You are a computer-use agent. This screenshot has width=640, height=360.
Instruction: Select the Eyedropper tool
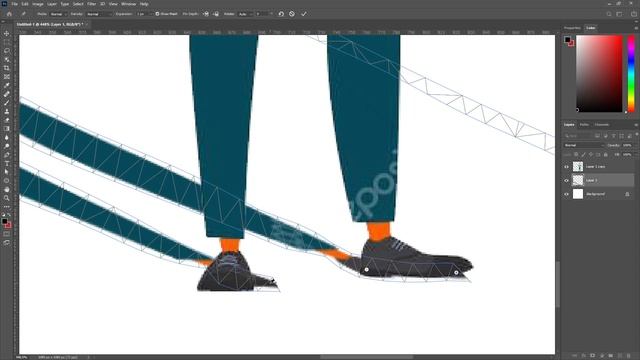coord(7,85)
